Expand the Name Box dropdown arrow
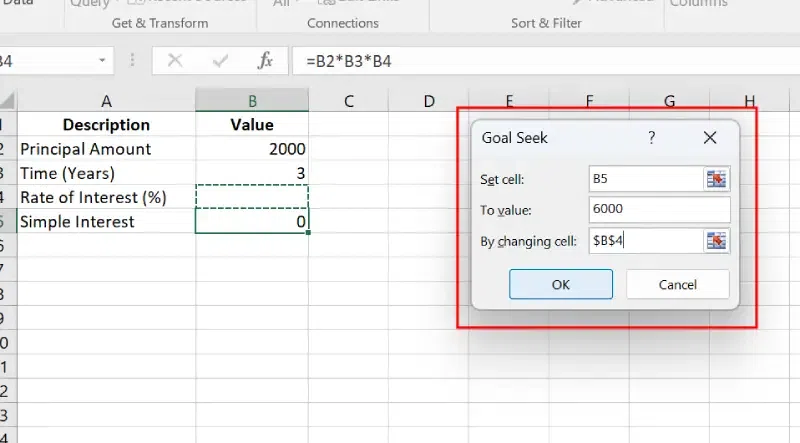Viewport: 800px width, 443px height. [x=103, y=61]
